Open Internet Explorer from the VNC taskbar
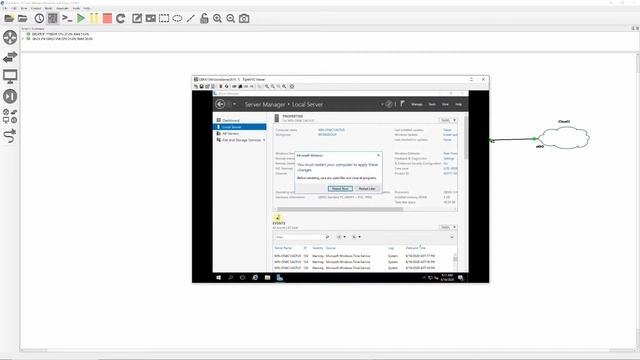 [255, 278]
